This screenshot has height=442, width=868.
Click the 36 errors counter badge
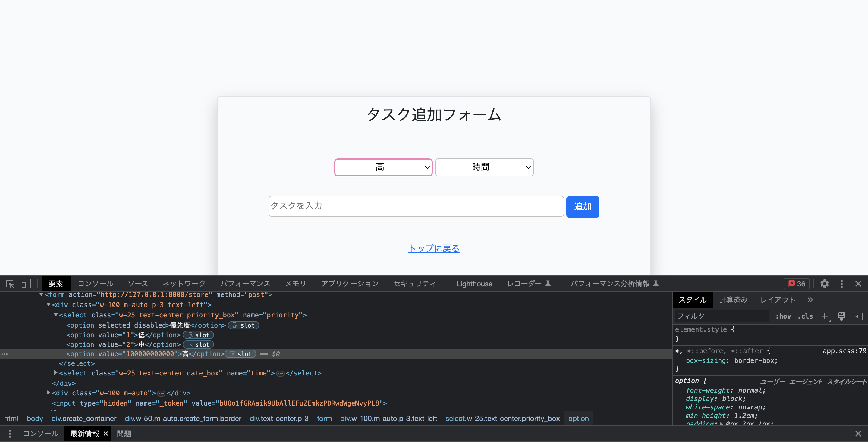(x=797, y=284)
